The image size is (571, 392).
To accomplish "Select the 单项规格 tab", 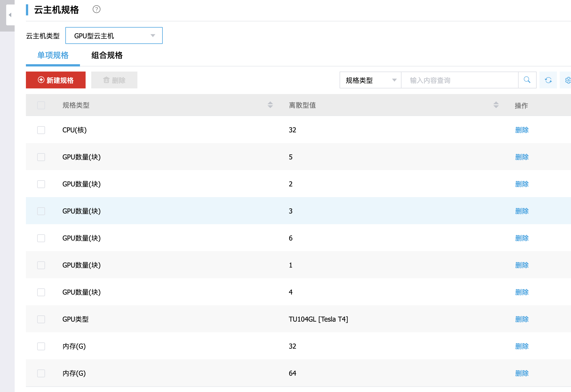I will click(x=53, y=55).
